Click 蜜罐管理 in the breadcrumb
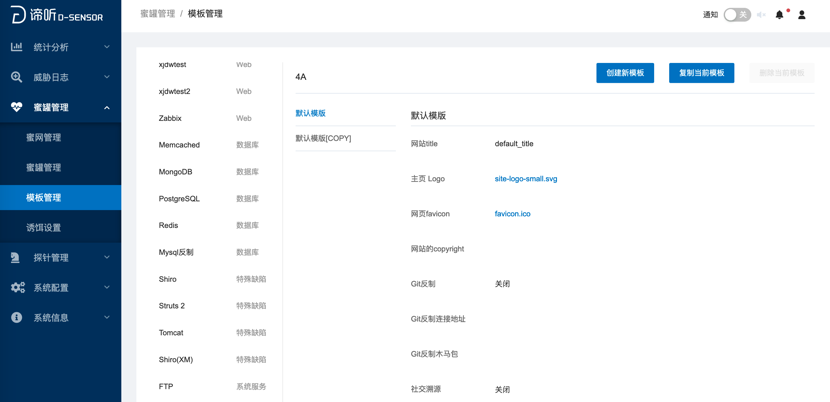This screenshot has height=402, width=830. click(157, 14)
